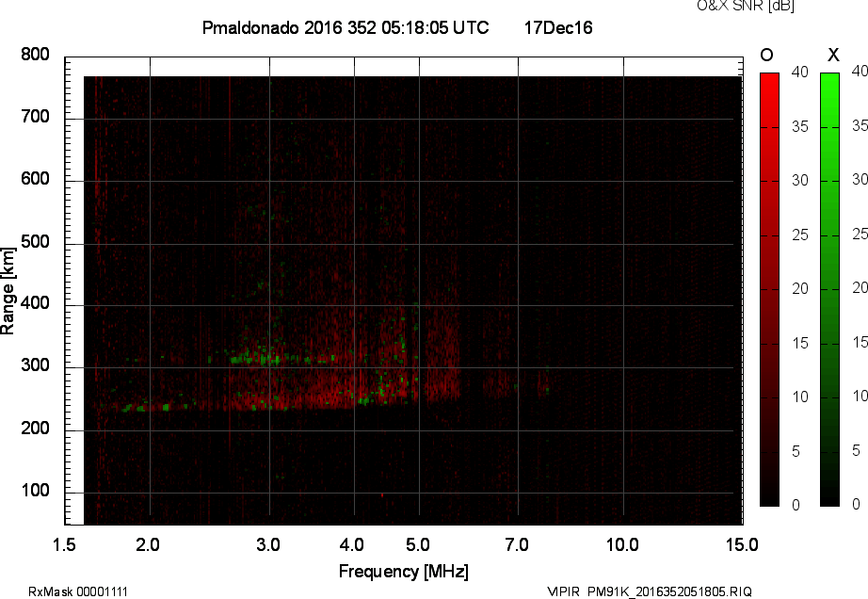
Task: Click the O label above red bar
Action: (x=767, y=55)
